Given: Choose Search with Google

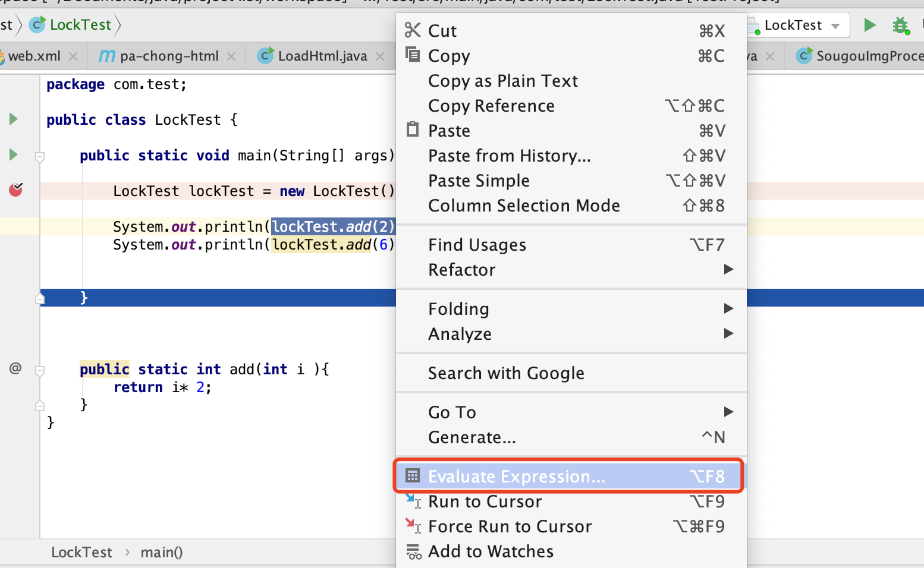Looking at the screenshot, I should 506,373.
